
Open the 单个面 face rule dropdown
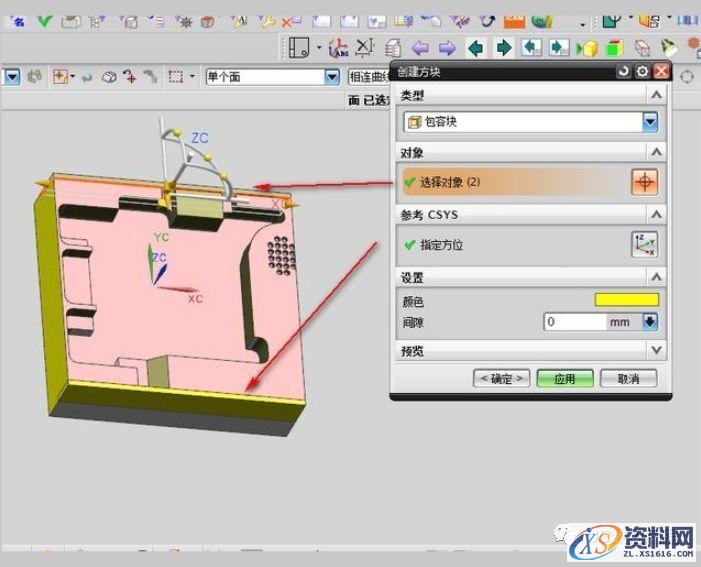click(331, 76)
